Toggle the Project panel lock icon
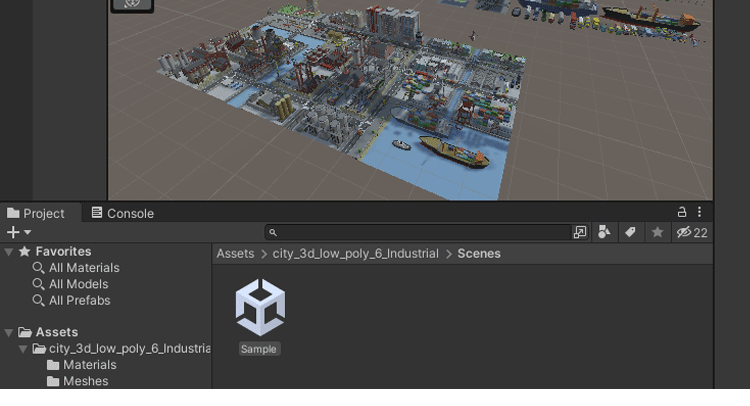The image size is (750, 406). [682, 212]
